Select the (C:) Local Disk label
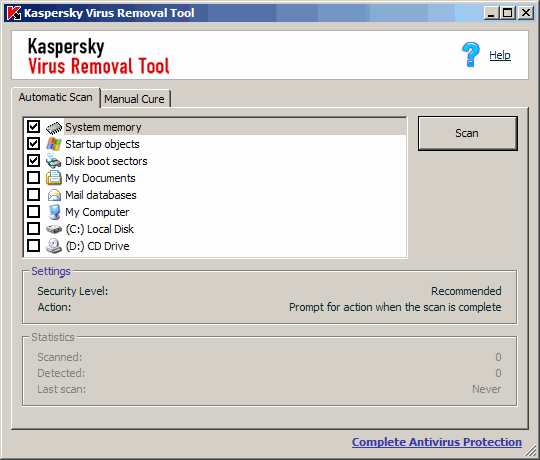Image resolution: width=540 pixels, height=460 pixels. point(100,229)
